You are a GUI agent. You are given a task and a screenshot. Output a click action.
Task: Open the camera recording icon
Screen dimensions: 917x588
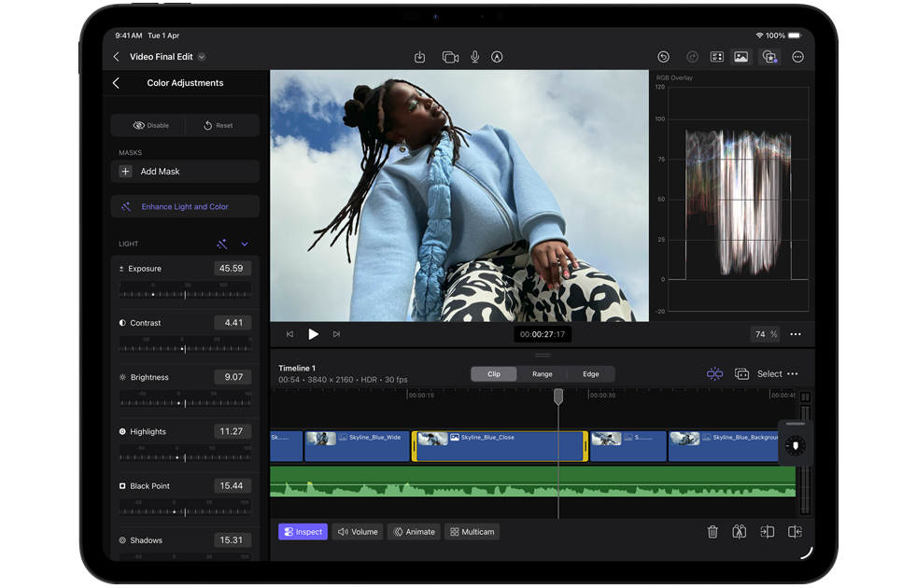coord(450,57)
